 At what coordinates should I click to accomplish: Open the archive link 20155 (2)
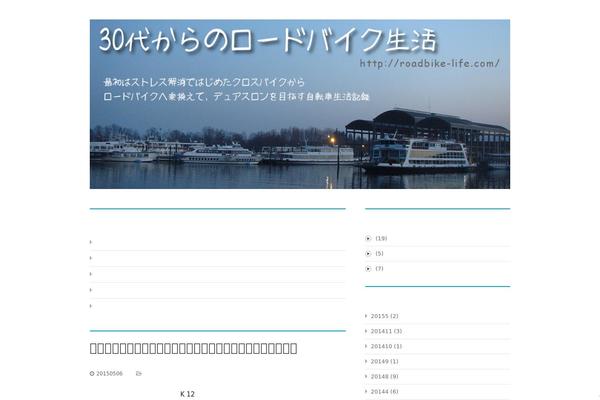384,316
